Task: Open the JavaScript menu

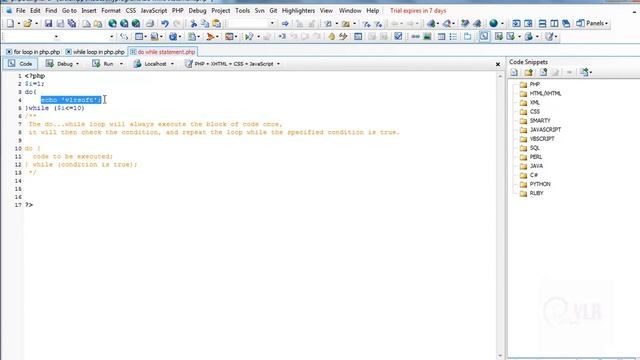Action: (154, 11)
